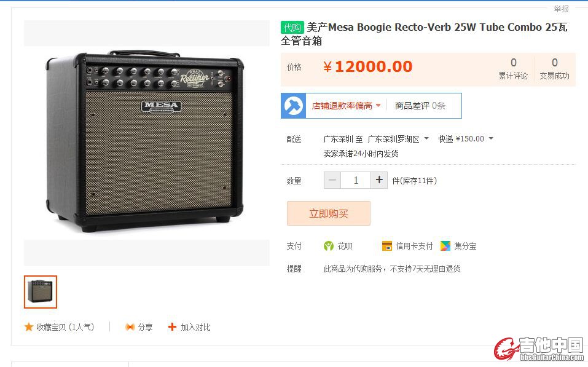Open the 交易成功 transactions count
This screenshot has height=367, width=588.
[x=554, y=68]
